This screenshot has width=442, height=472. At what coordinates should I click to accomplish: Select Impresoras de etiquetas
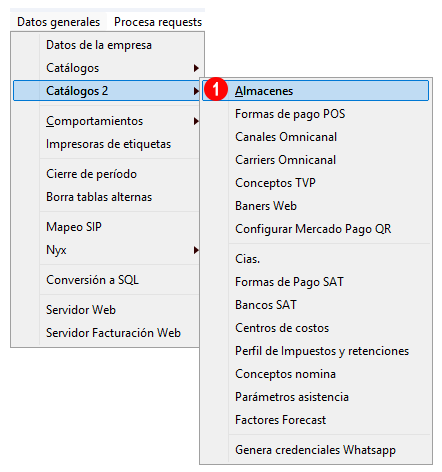tap(108, 144)
